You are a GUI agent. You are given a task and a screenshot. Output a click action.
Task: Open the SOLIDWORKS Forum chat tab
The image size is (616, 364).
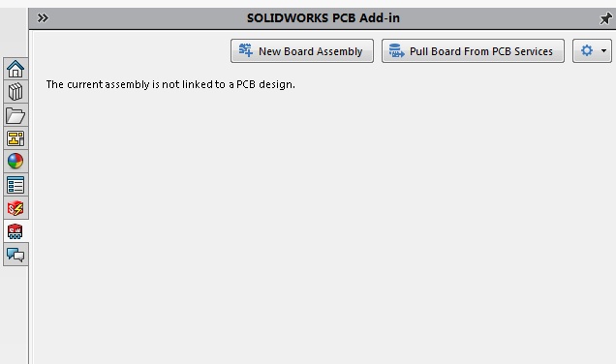[15, 255]
